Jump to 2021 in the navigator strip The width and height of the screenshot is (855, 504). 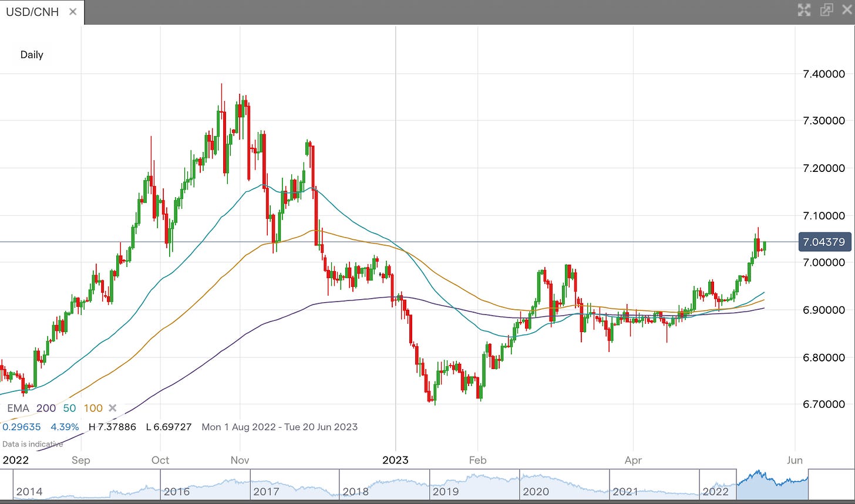(625, 492)
